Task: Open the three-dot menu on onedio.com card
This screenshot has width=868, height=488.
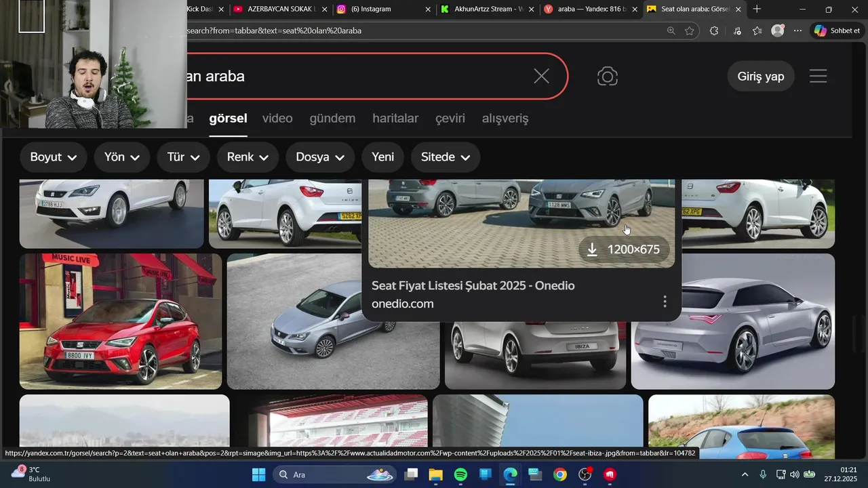Action: [665, 301]
